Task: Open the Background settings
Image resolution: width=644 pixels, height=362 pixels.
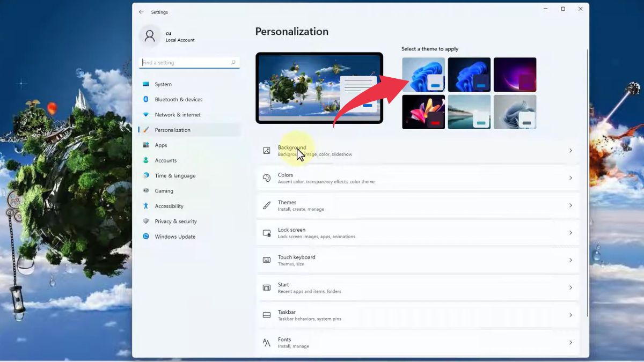Action: coord(418,151)
